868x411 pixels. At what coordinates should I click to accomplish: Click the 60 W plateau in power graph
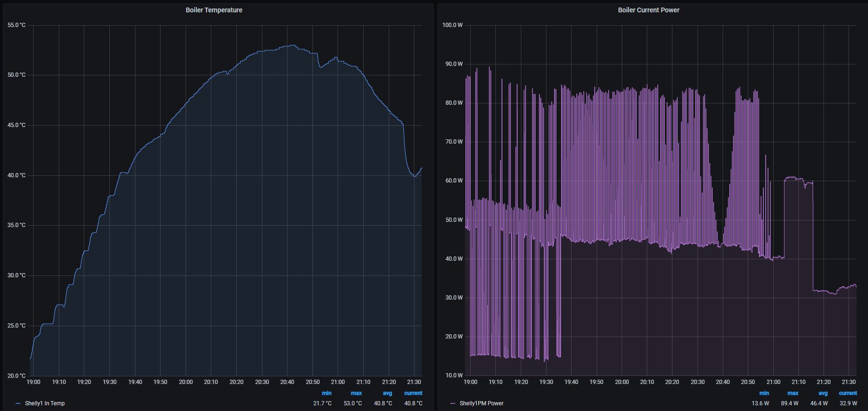(x=796, y=179)
